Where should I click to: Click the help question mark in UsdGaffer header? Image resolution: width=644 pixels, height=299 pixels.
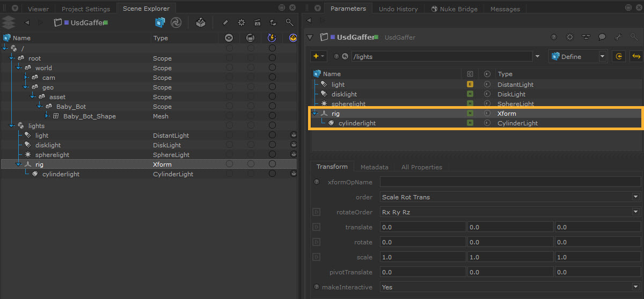[554, 38]
